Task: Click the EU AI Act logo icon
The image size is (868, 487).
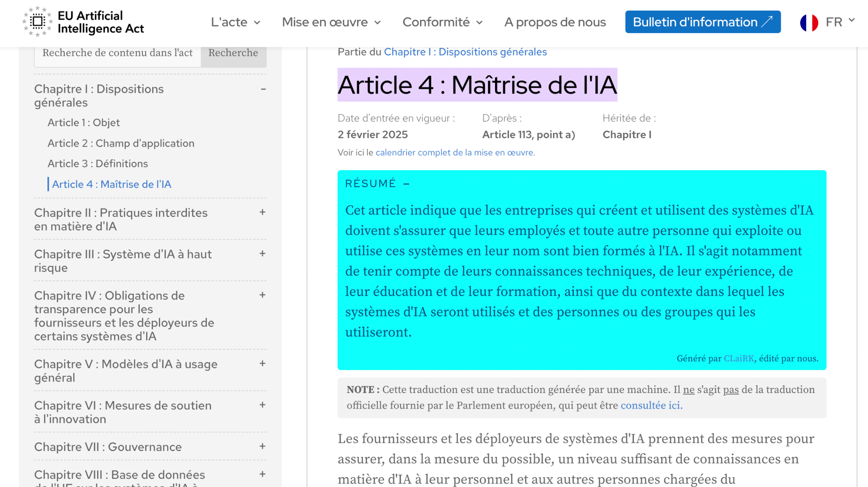Action: (37, 22)
